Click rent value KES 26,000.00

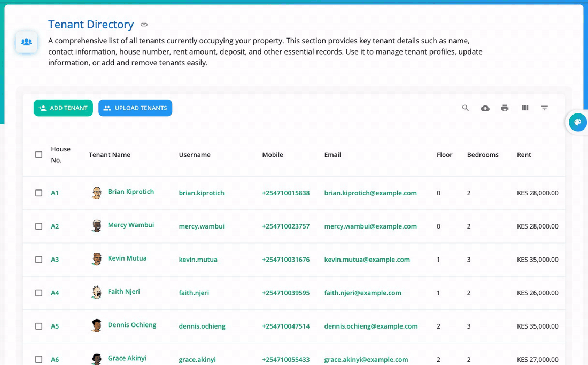[x=537, y=293]
